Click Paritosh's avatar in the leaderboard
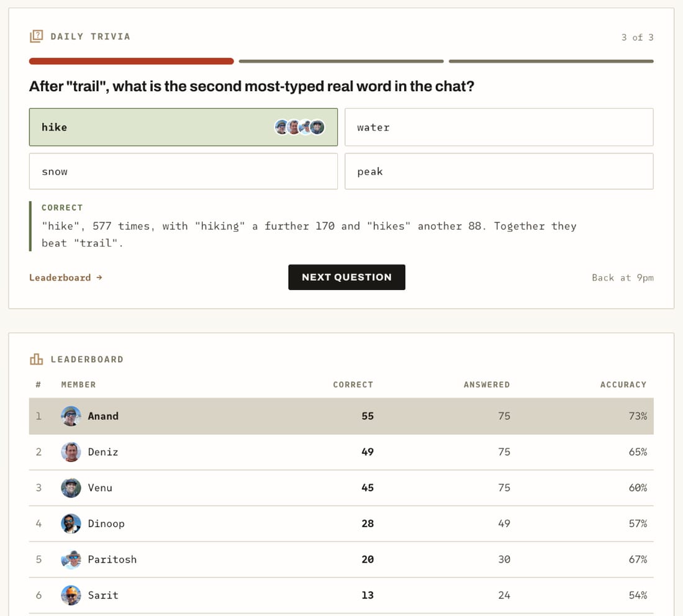This screenshot has height=616, width=683. [71, 559]
